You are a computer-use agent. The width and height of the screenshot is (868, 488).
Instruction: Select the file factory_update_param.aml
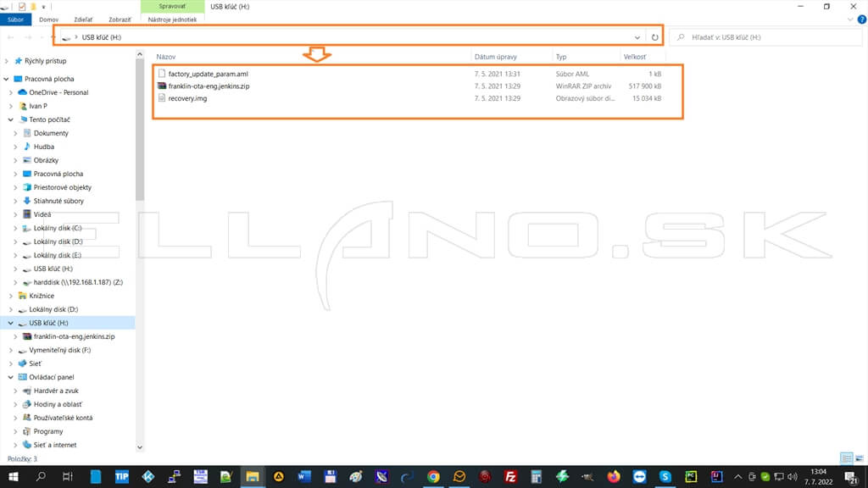[209, 74]
